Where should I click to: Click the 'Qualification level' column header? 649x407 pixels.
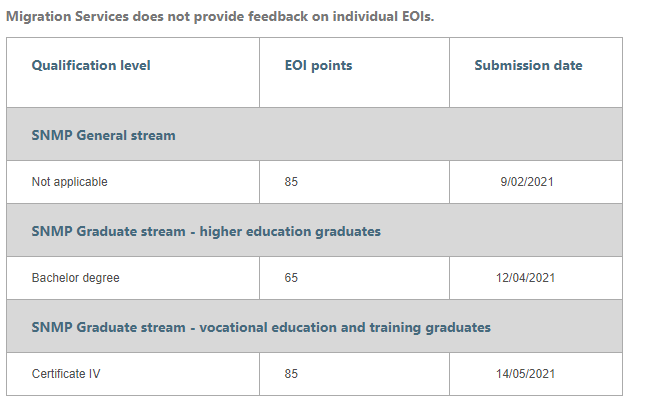pos(91,66)
